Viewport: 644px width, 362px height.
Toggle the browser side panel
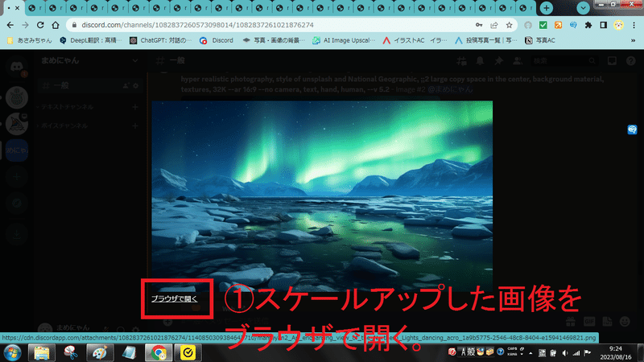coord(603,25)
